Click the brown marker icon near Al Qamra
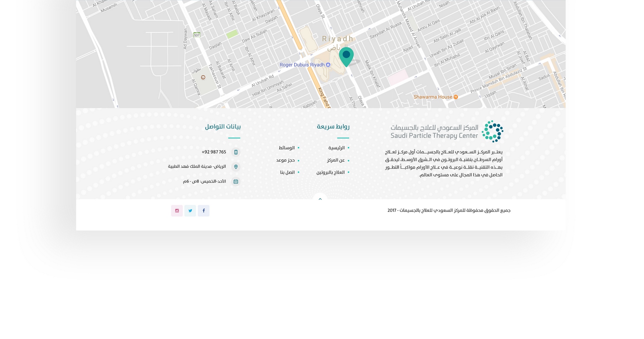 203,77
